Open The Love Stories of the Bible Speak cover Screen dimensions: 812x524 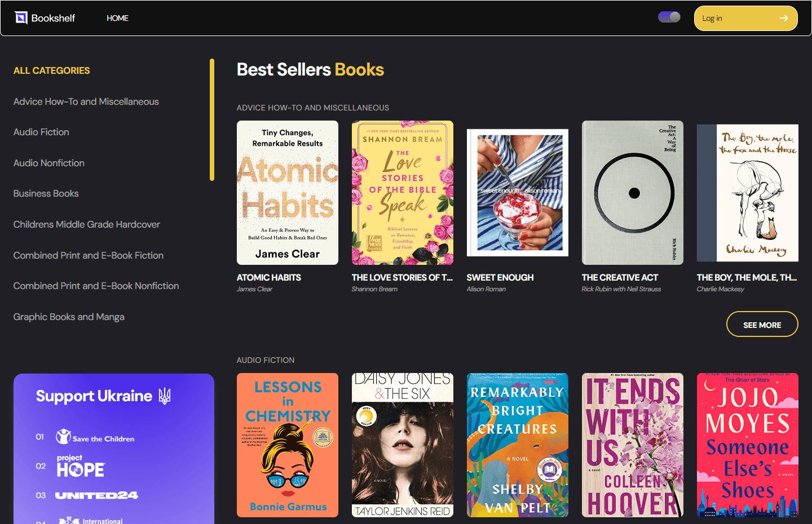403,193
